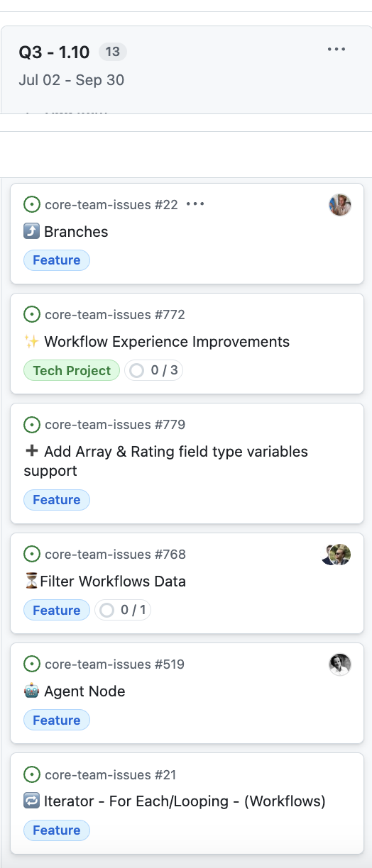This screenshot has height=868, width=372.
Task: Click the open issue icon on #772
Action: [31, 314]
